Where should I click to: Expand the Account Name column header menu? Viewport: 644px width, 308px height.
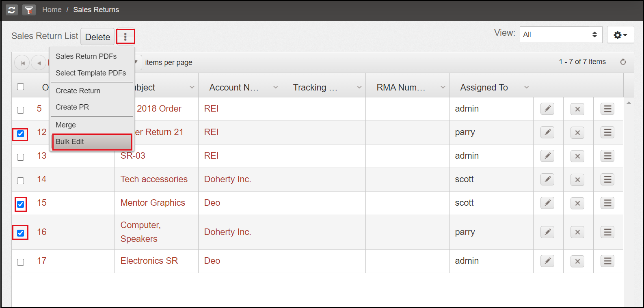point(276,87)
